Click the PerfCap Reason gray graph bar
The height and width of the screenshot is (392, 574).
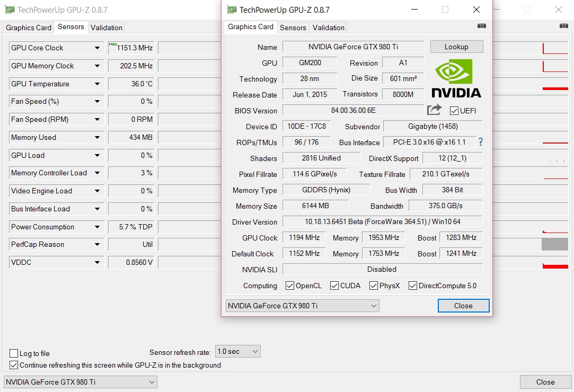click(554, 244)
